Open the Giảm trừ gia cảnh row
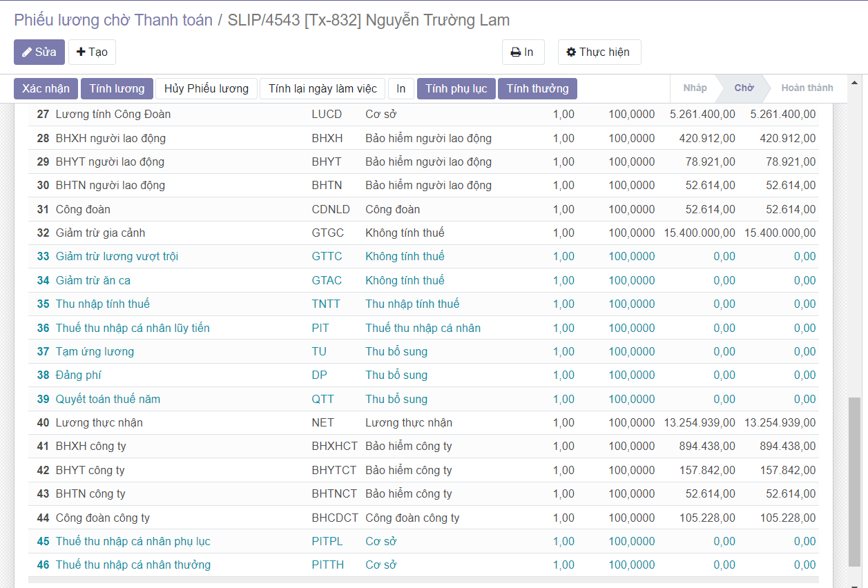Screen dimensions: 868x588 click(x=100, y=233)
